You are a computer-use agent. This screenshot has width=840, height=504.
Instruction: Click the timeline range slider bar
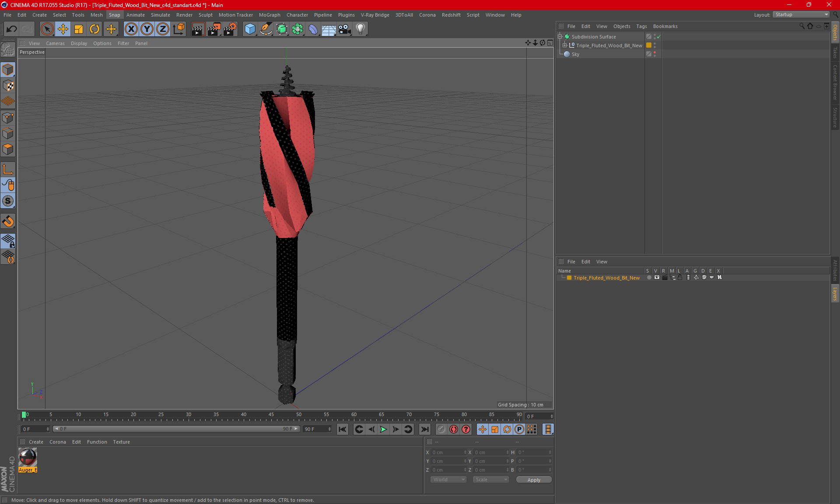176,429
